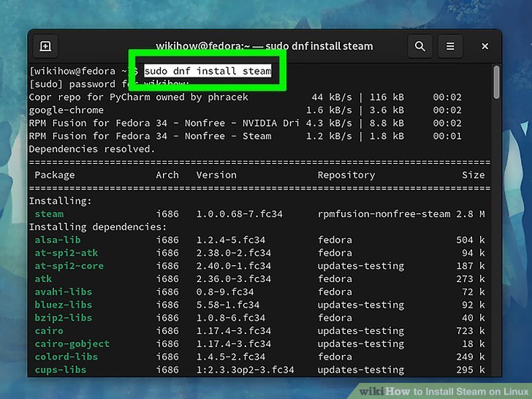Click 'rpmfusion-nonfree-steam' repository text

[x=384, y=214]
